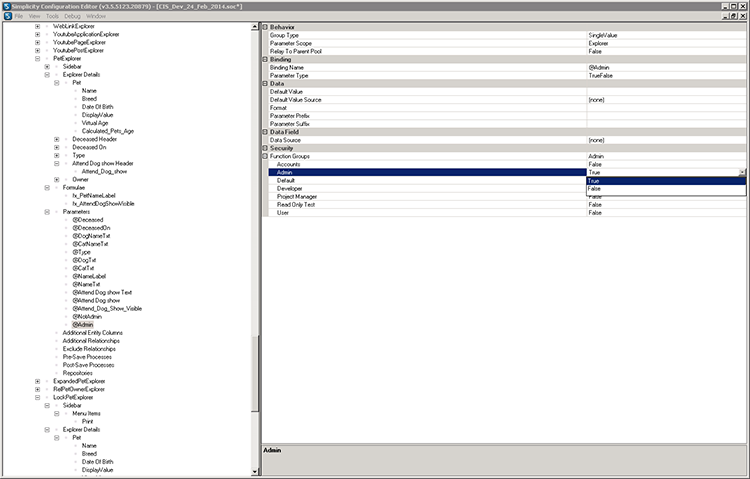This screenshot has height=479, width=750.
Task: Expand the Deceased On node
Action: click(x=56, y=147)
